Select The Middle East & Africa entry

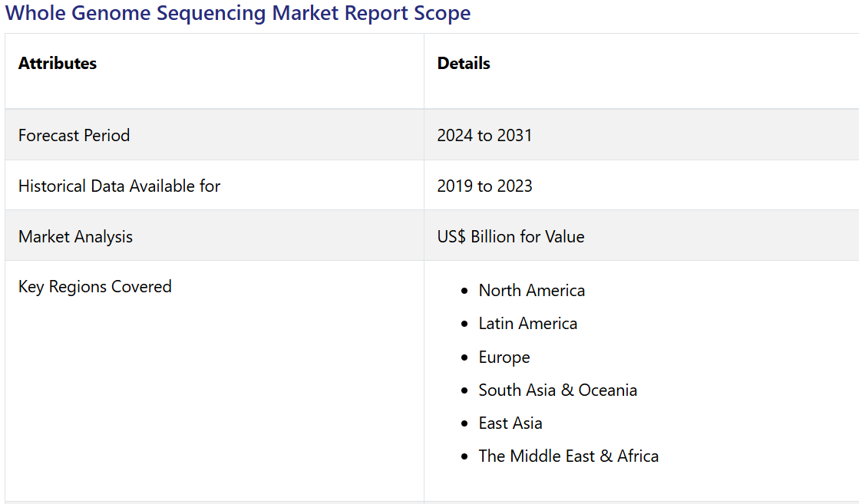[x=568, y=456]
